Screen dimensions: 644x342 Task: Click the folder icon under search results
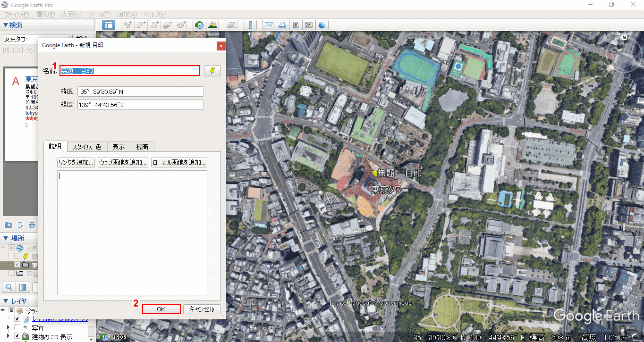point(8,224)
